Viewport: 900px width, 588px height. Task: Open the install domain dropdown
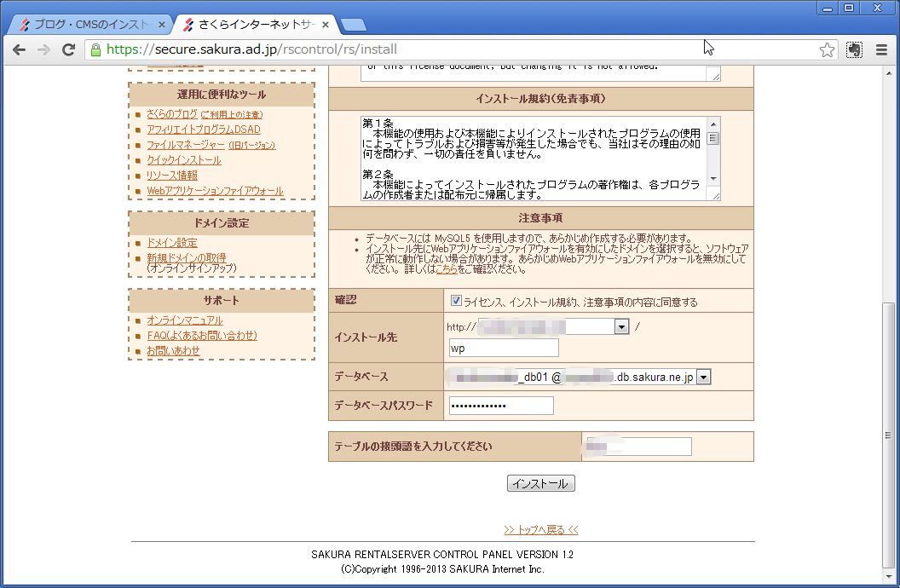(621, 326)
